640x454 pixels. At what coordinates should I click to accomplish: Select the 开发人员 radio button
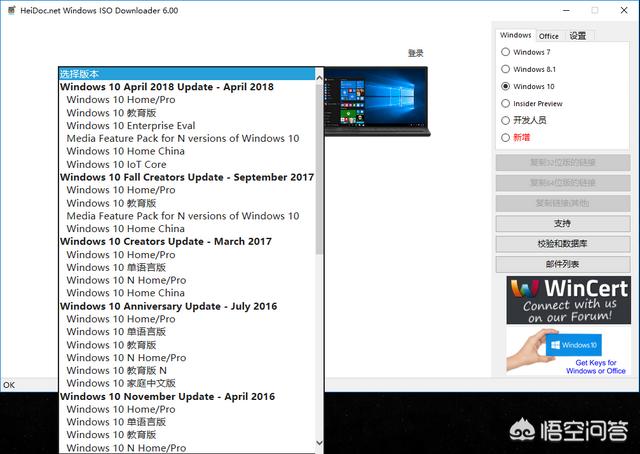pyautogui.click(x=505, y=120)
